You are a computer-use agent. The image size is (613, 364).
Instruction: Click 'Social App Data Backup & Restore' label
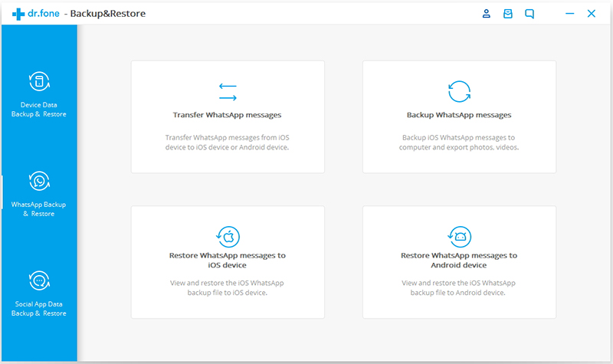[39, 309]
